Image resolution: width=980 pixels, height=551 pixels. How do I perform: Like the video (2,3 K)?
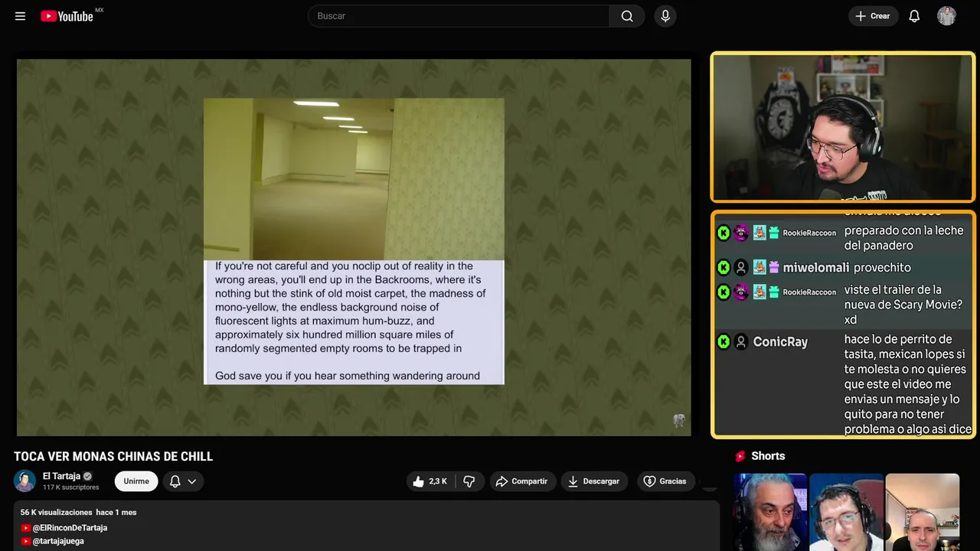click(430, 481)
